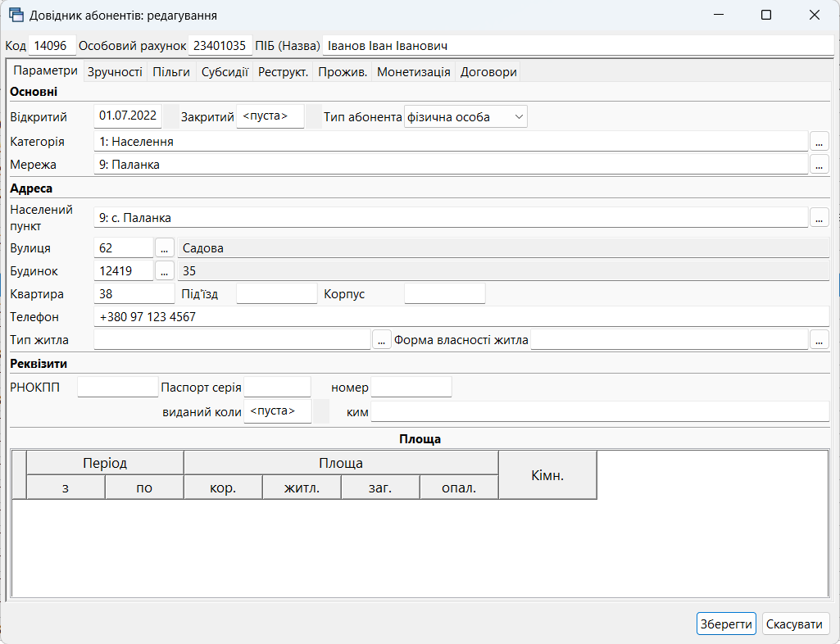The image size is (840, 644).
Task: Open the Договори tab
Action: coord(488,72)
